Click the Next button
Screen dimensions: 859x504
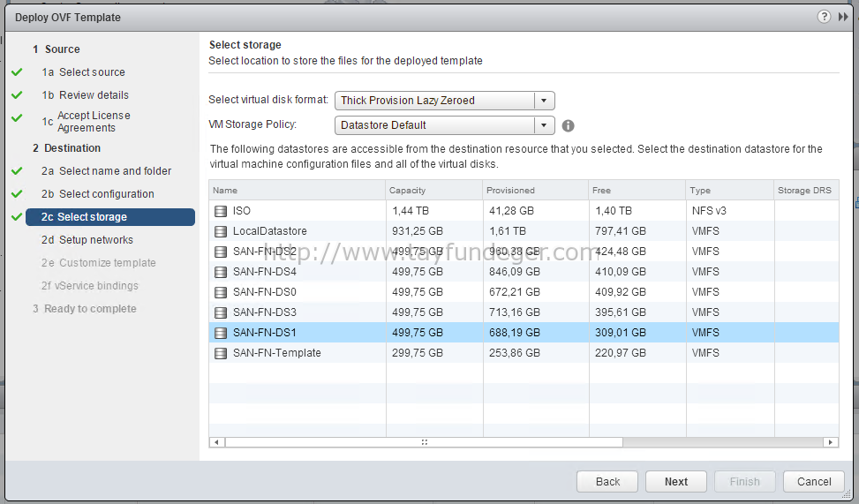[x=676, y=482]
